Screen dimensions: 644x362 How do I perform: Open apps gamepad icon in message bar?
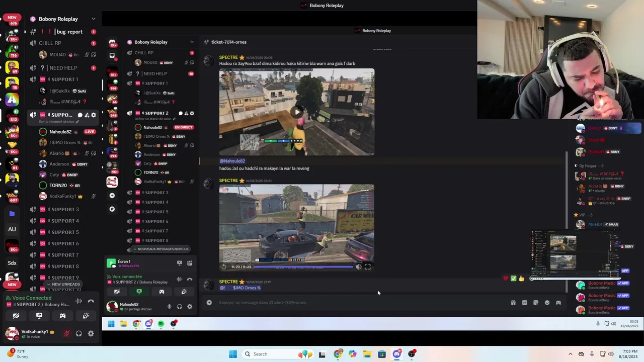558,303
